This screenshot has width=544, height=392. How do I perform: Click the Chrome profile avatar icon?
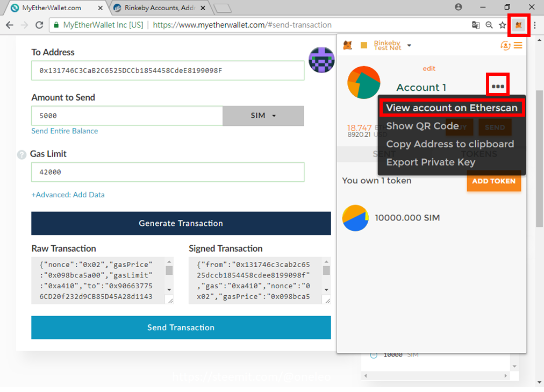[459, 7]
